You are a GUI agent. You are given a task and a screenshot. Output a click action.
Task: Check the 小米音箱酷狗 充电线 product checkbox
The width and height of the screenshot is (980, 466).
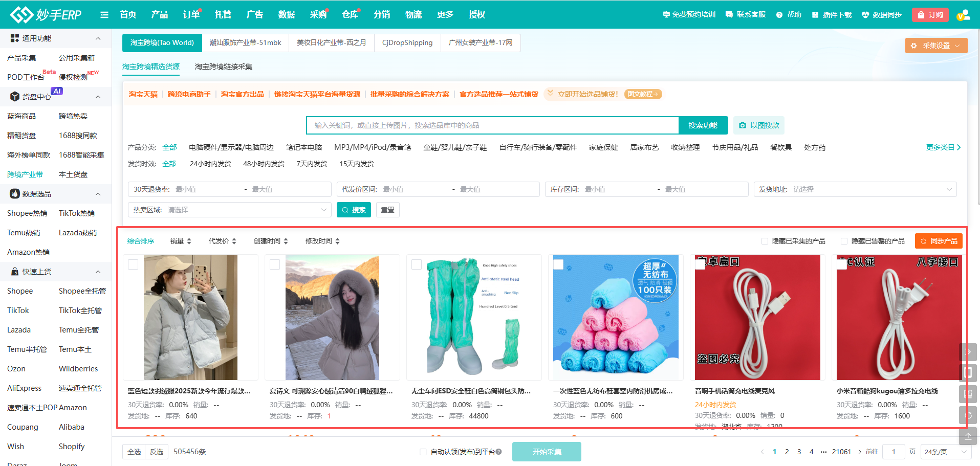coord(842,264)
